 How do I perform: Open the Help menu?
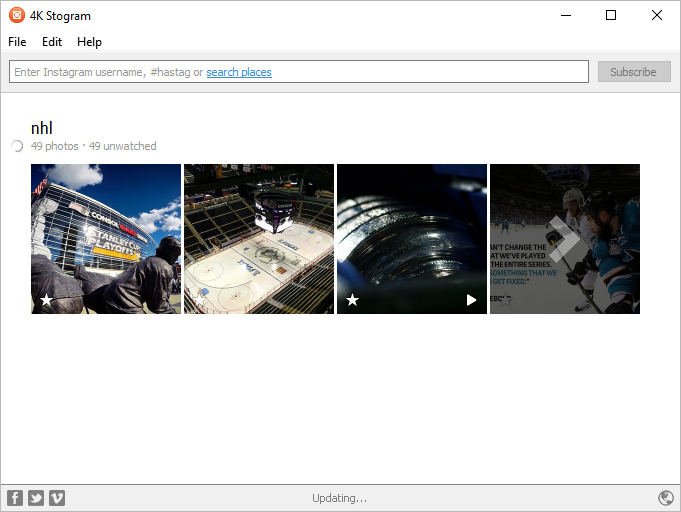coord(89,42)
